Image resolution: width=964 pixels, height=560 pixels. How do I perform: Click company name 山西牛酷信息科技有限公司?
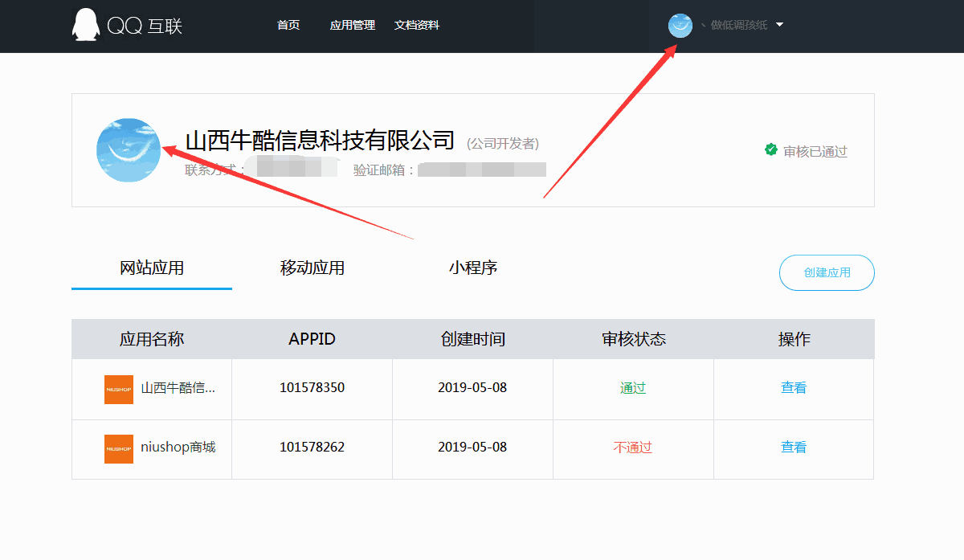point(321,141)
